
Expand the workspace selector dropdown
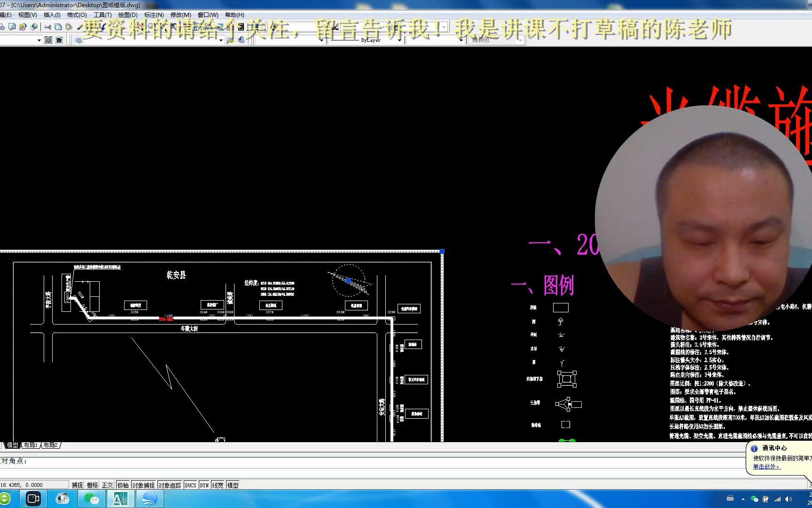pos(39,40)
